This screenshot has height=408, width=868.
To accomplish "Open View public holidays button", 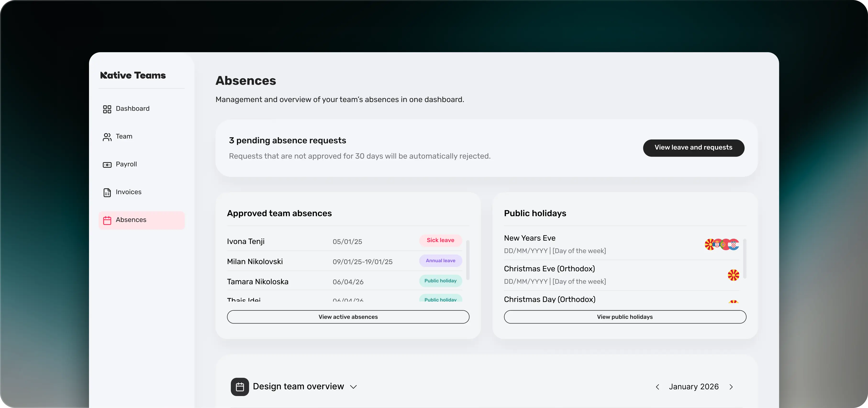I will coord(625,317).
